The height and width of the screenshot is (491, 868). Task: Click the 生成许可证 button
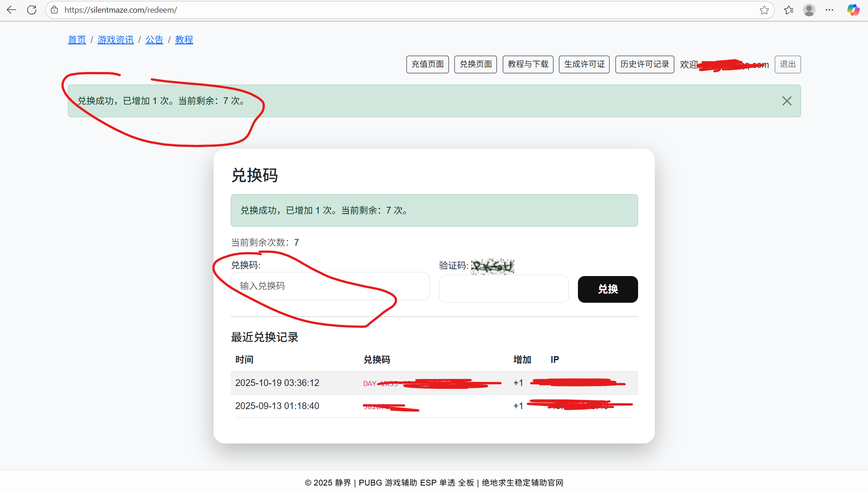pyautogui.click(x=584, y=64)
